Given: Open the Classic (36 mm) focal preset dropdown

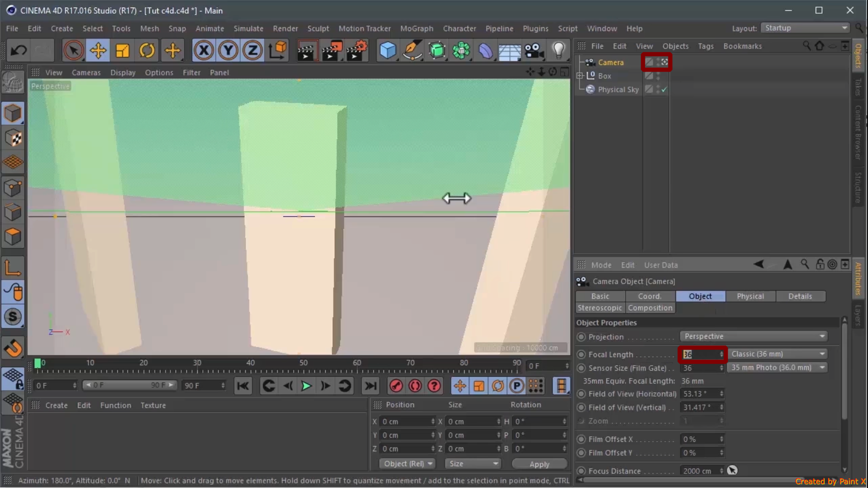Looking at the screenshot, I should pyautogui.click(x=778, y=354).
